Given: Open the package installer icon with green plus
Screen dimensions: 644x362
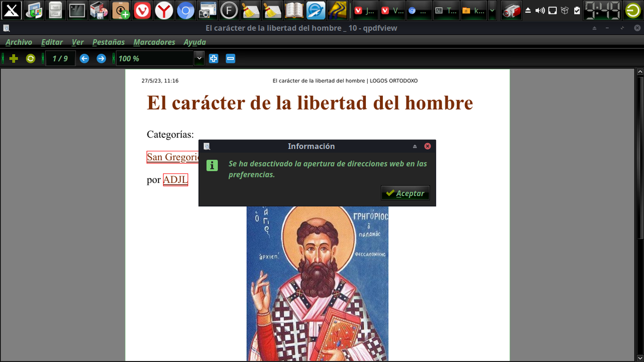Looking at the screenshot, I should pyautogui.click(x=121, y=10).
